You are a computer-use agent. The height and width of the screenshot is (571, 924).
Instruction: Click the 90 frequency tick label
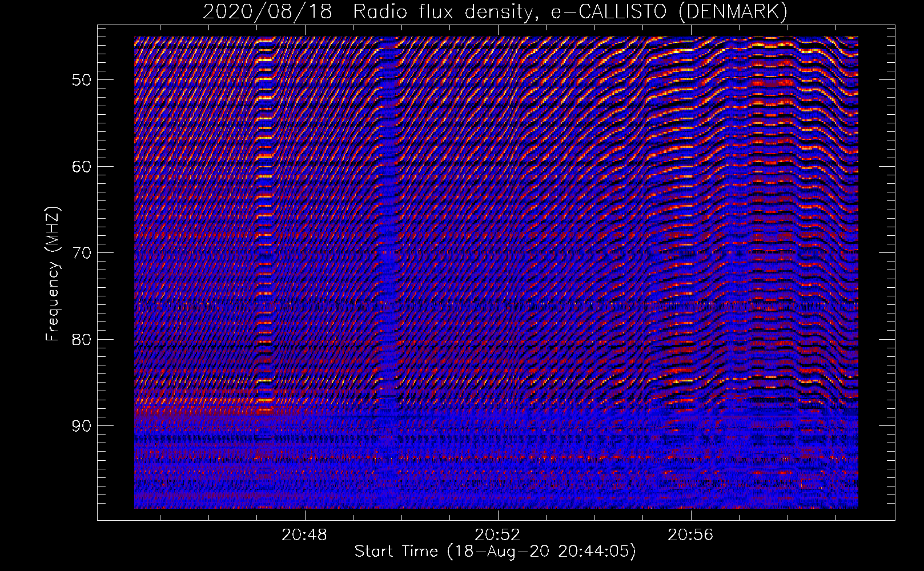[82, 426]
